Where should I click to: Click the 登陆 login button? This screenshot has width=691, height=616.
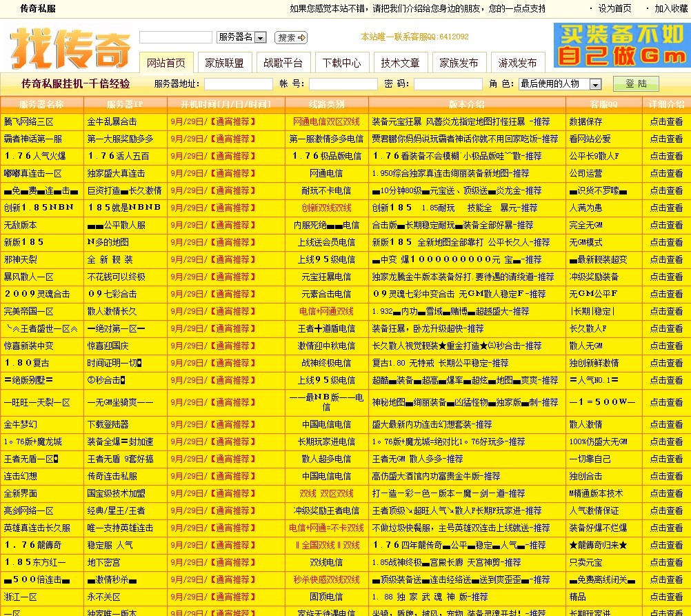pyautogui.click(x=636, y=83)
